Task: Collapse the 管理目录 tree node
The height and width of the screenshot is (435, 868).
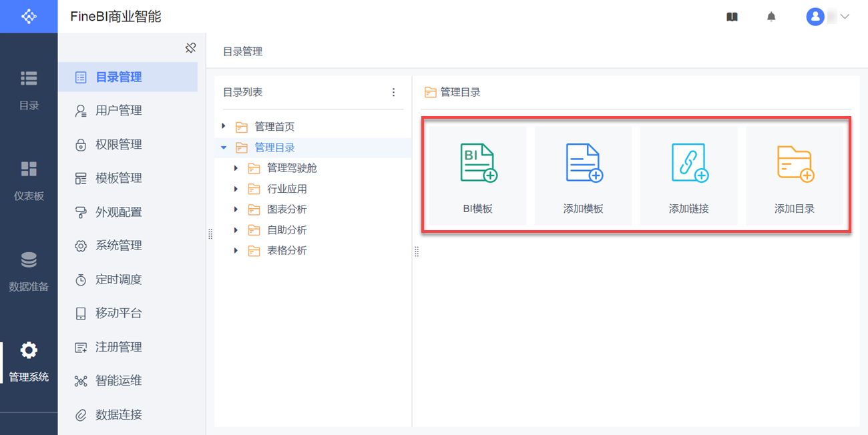Action: click(x=224, y=147)
